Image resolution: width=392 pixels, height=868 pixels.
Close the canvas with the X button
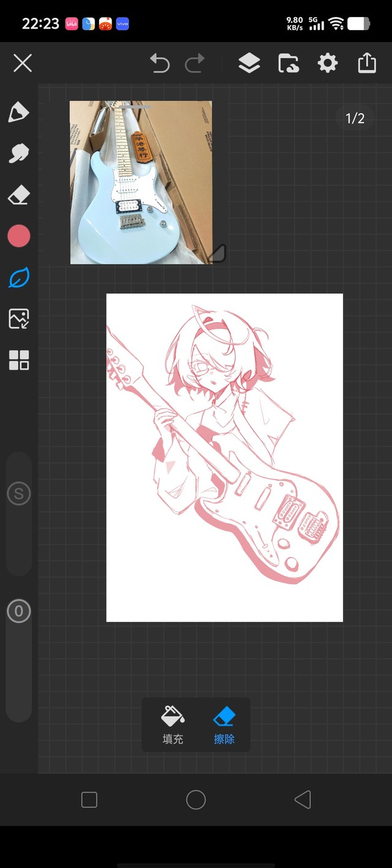[x=23, y=63]
